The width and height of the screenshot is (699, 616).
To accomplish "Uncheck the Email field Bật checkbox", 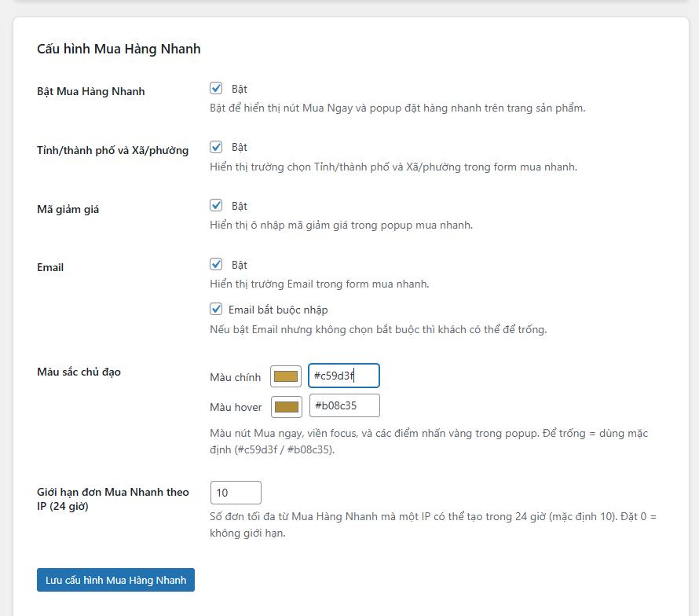I will tap(216, 265).
